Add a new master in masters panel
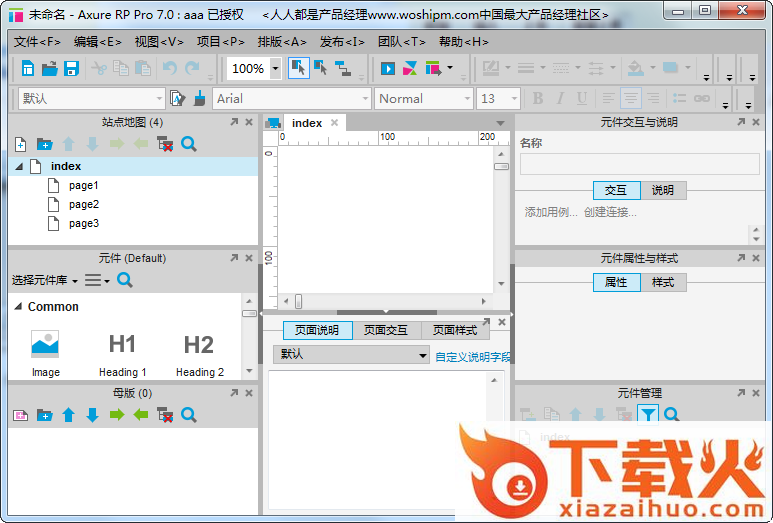773x523 pixels. (x=20, y=415)
